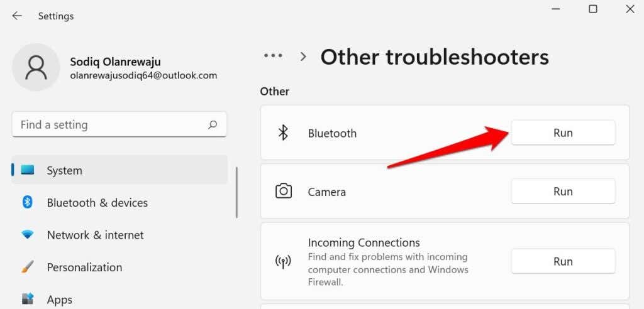Open the Apps settings page

tap(60, 300)
